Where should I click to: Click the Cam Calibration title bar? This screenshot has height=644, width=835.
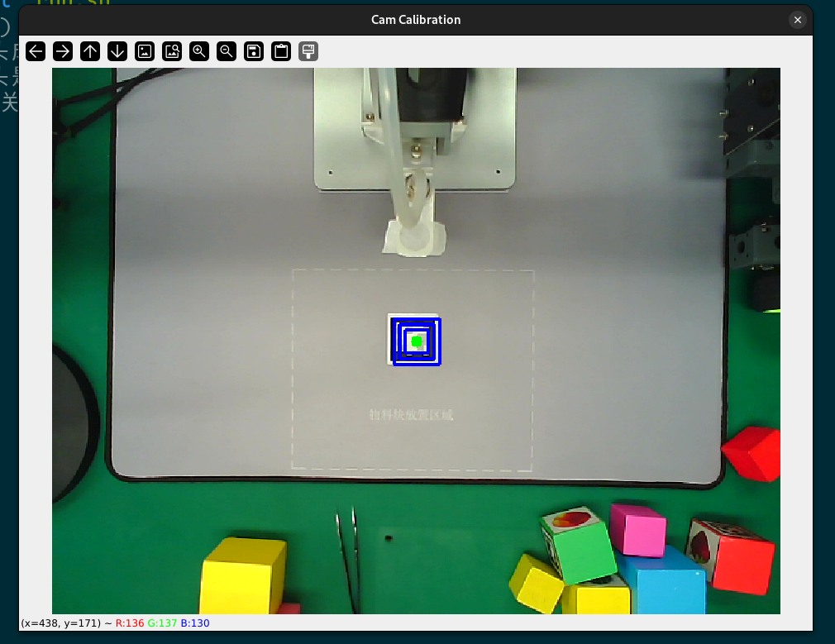(x=416, y=20)
